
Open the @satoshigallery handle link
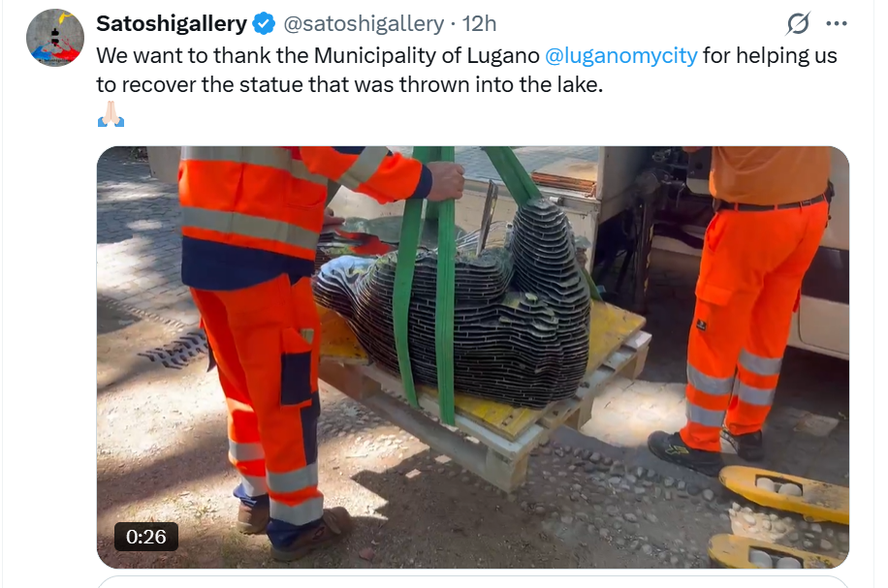click(x=363, y=24)
